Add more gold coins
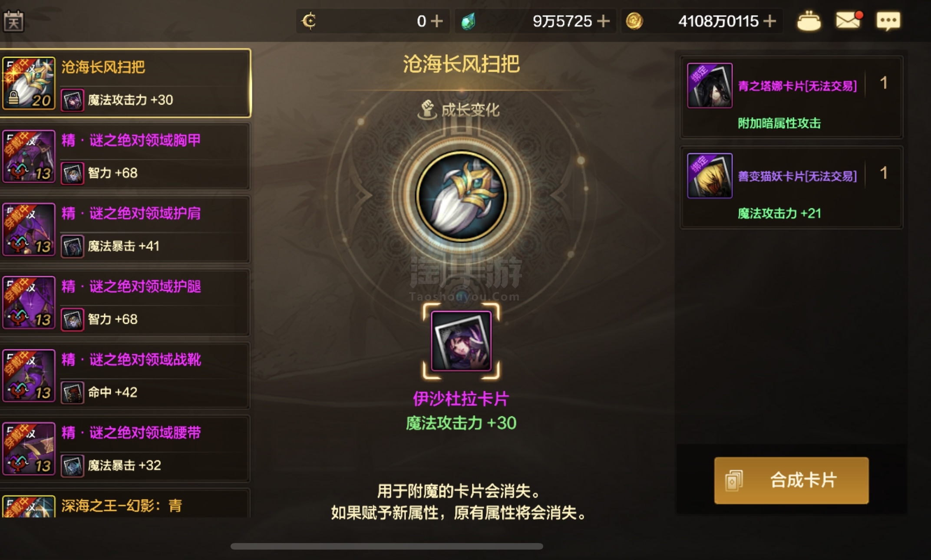This screenshot has height=560, width=931. coord(769,21)
